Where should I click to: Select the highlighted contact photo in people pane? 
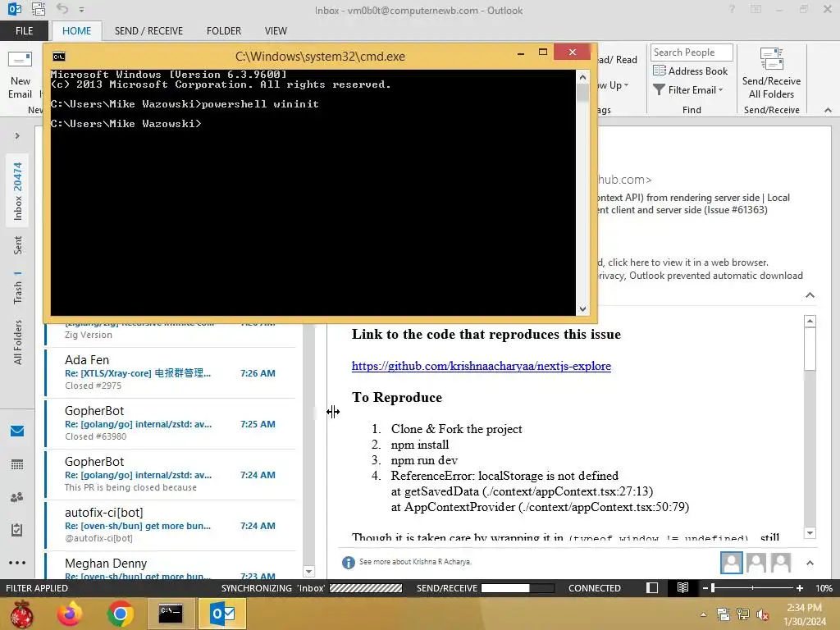click(x=731, y=563)
